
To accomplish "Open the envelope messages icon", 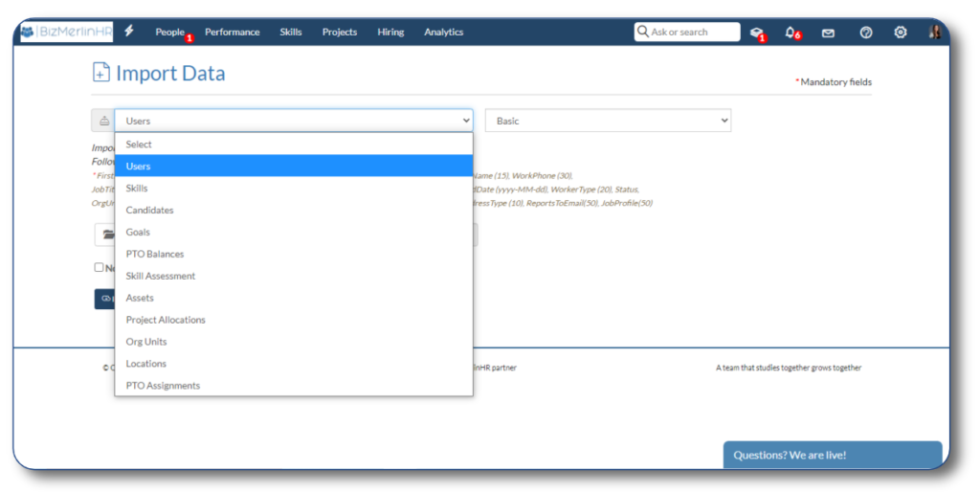I will coord(828,33).
